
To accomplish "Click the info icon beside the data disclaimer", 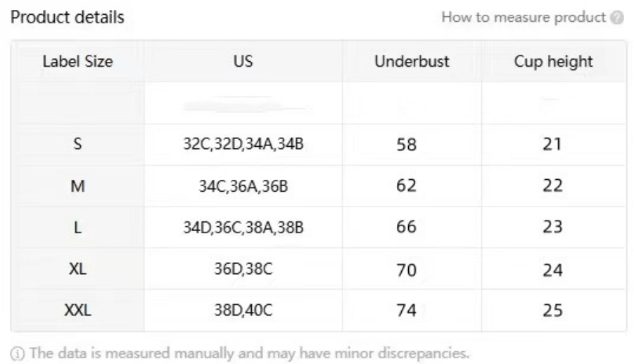I will [x=18, y=353].
